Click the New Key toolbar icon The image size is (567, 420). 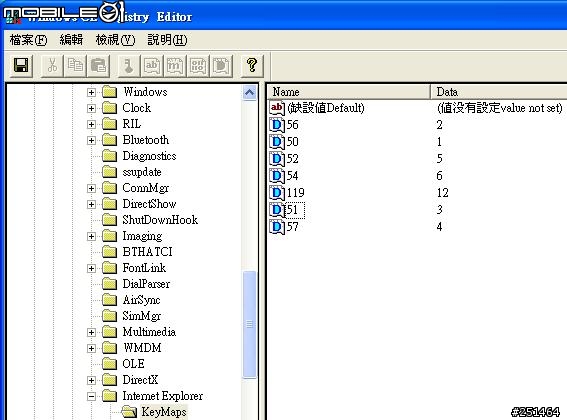(129, 66)
